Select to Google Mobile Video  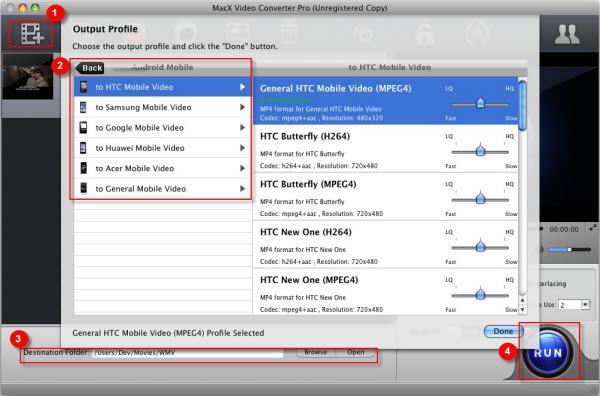click(x=163, y=127)
